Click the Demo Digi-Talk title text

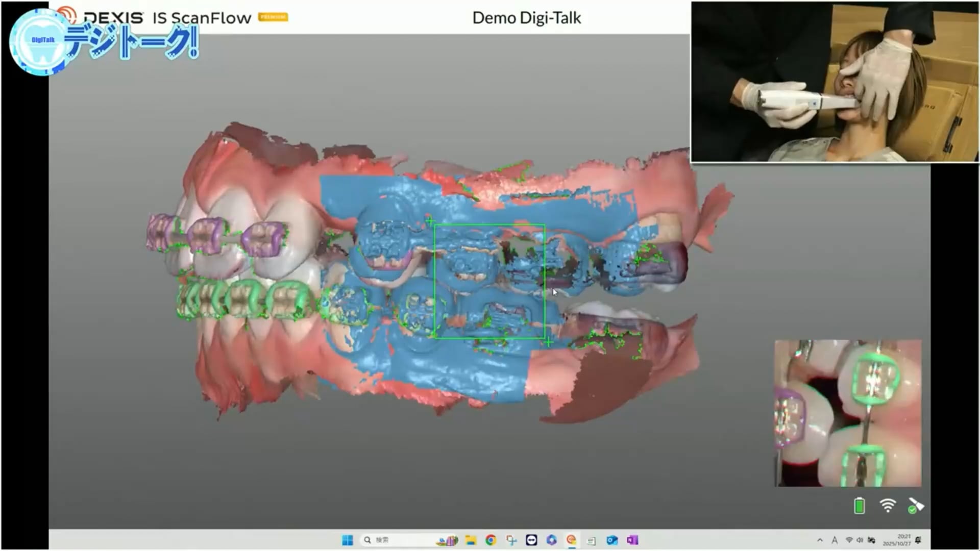pos(526,18)
